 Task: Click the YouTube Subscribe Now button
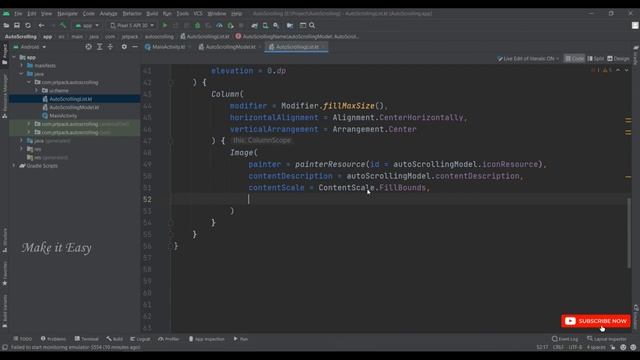[596, 321]
